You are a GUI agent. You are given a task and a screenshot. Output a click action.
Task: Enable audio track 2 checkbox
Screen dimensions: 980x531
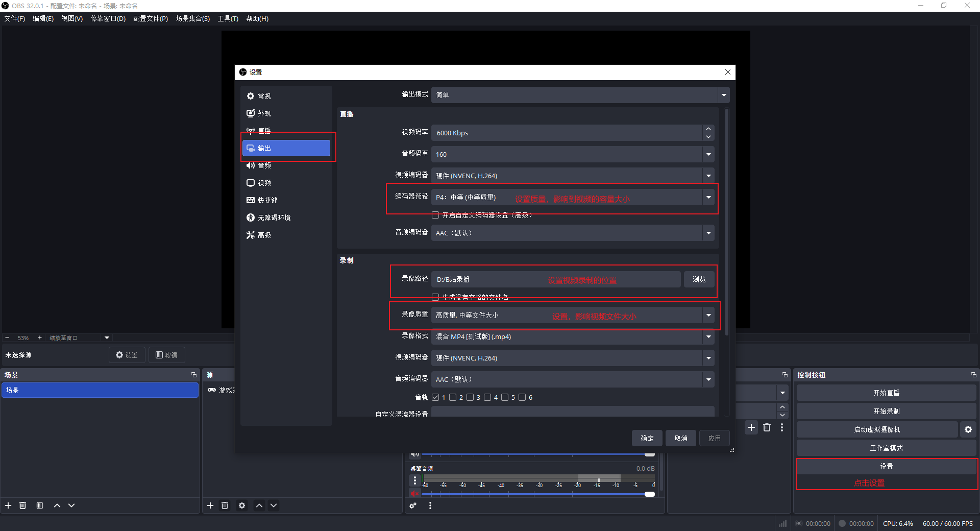[x=453, y=397]
